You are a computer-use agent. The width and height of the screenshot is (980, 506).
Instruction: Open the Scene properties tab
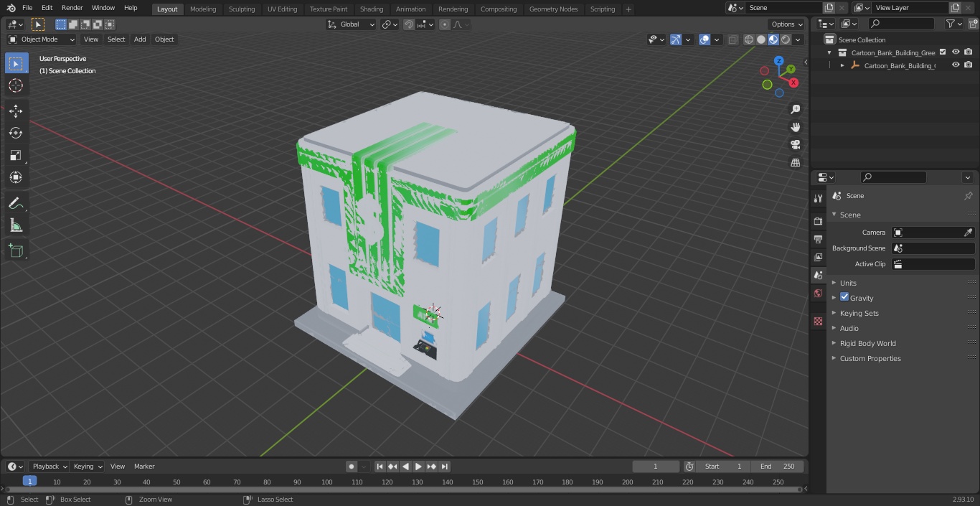click(818, 275)
